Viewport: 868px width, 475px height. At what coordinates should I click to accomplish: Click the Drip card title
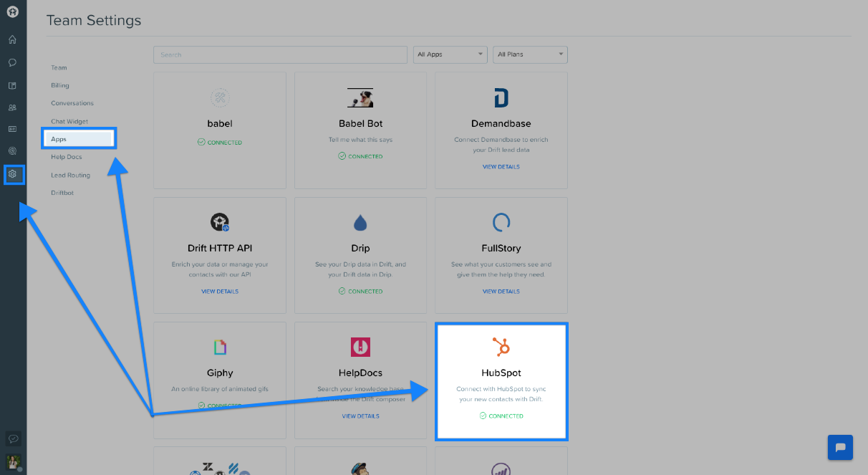(360, 249)
